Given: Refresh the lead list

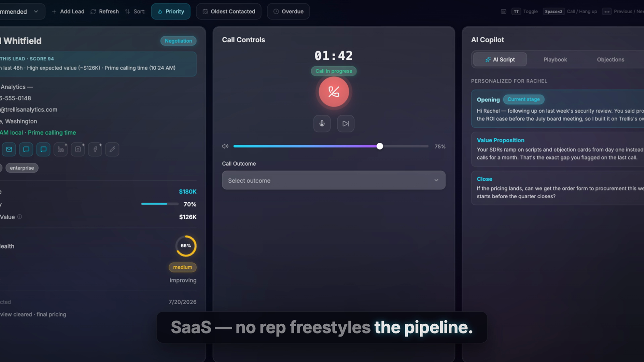Looking at the screenshot, I should click(105, 11).
